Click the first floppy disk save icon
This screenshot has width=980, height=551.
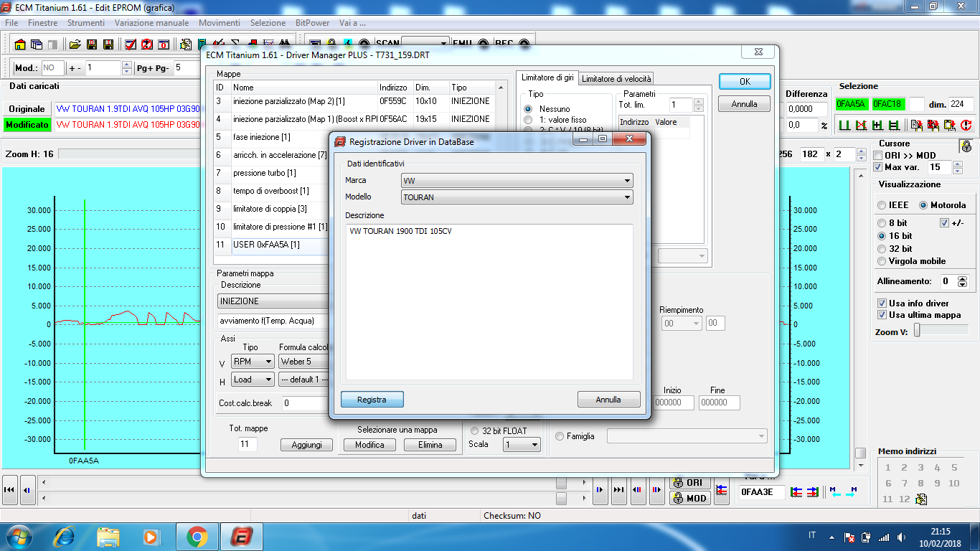point(92,44)
